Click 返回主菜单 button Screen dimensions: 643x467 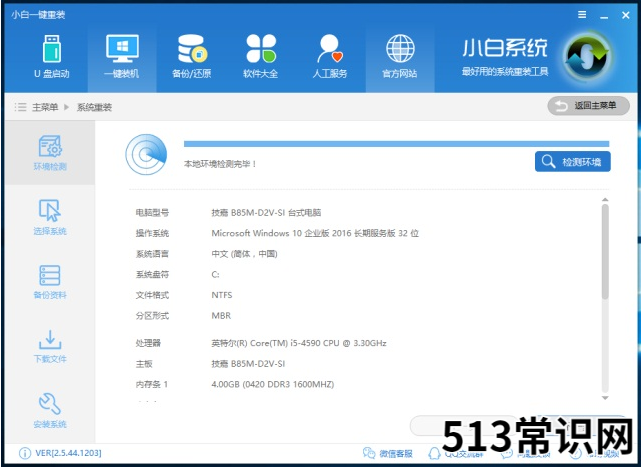(x=588, y=106)
